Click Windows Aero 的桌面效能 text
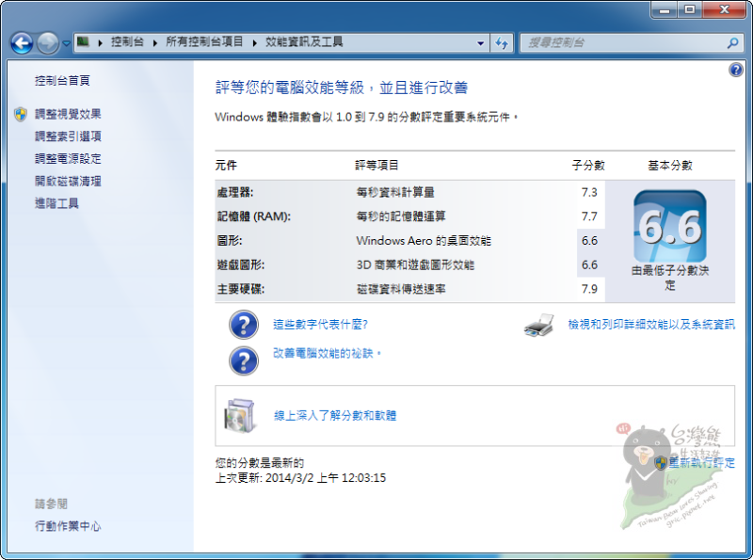 424,241
